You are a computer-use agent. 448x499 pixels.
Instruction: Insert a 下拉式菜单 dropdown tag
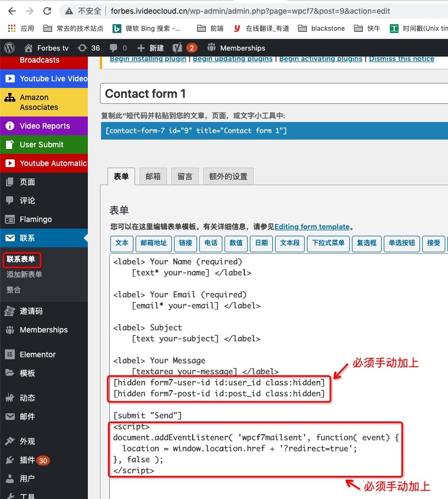tap(328, 243)
